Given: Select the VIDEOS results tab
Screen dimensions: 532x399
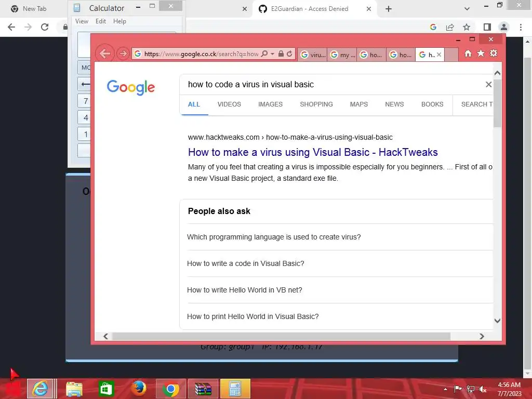Looking at the screenshot, I should (x=229, y=104).
